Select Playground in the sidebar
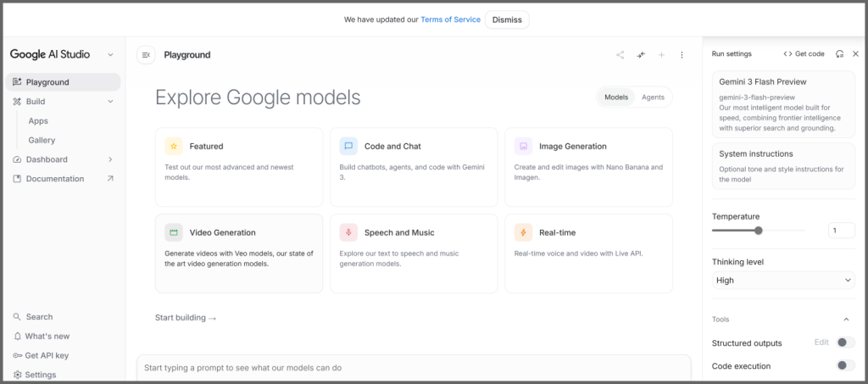This screenshot has width=868, height=384. (63, 82)
